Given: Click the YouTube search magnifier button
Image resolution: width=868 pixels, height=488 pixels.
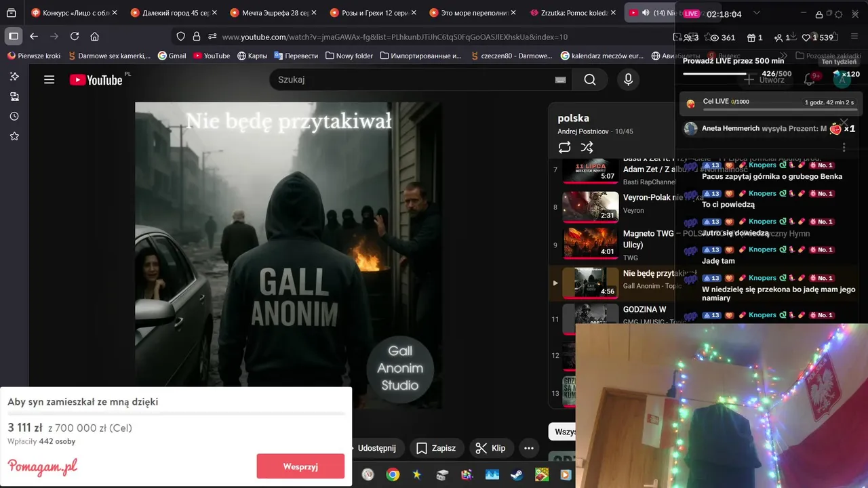Looking at the screenshot, I should point(590,80).
